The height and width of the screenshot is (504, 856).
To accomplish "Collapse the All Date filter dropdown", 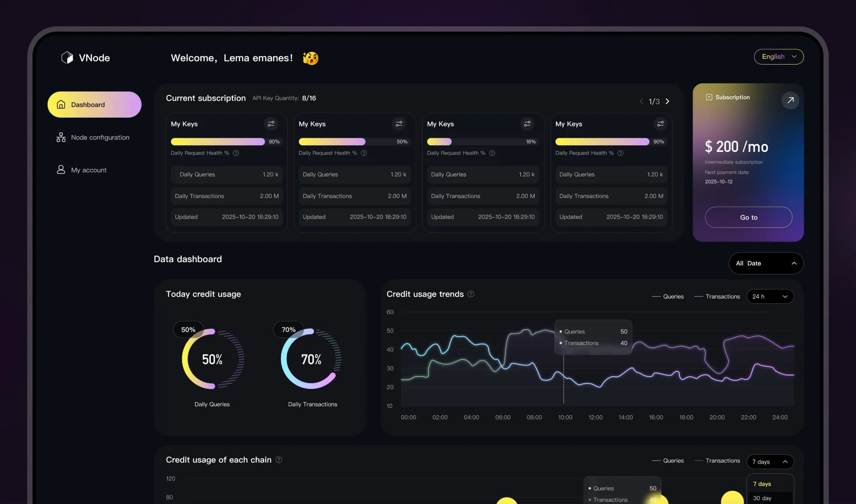I will (766, 263).
